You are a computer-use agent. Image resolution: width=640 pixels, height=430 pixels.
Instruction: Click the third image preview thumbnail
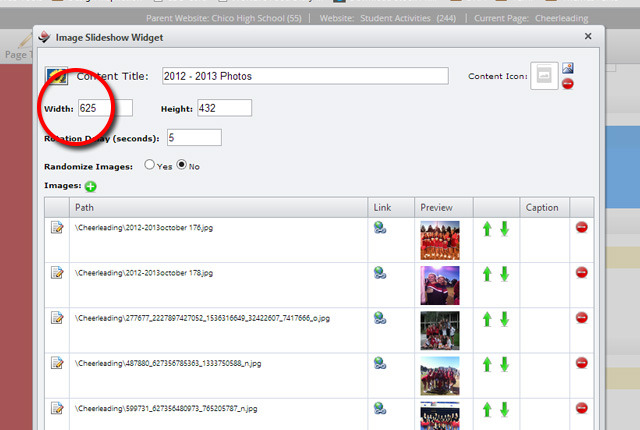(x=440, y=330)
